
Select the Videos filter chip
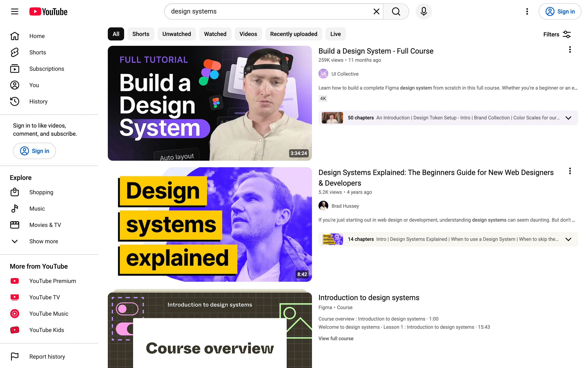pos(248,34)
